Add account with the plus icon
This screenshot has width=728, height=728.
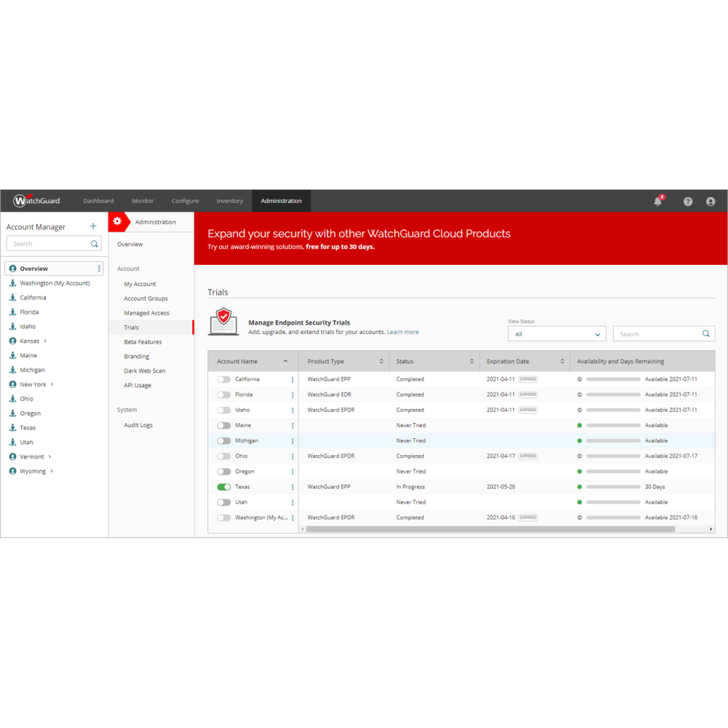click(x=93, y=226)
